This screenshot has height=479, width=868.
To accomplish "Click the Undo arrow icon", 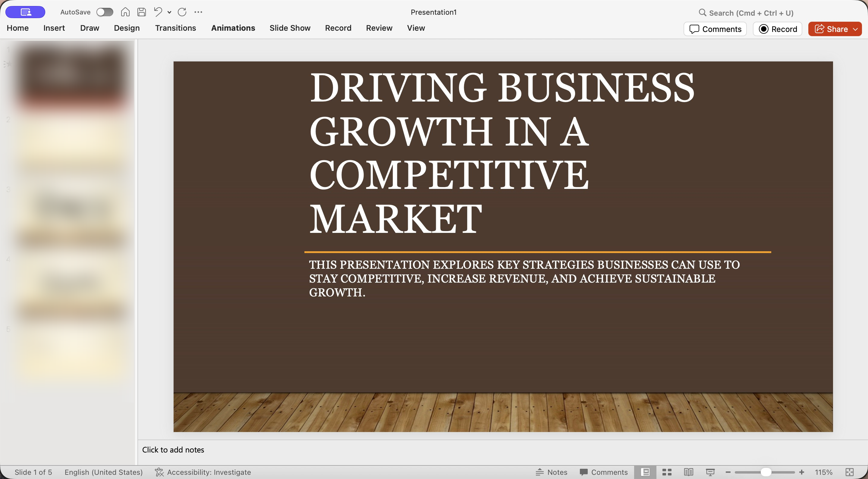I will coord(158,12).
